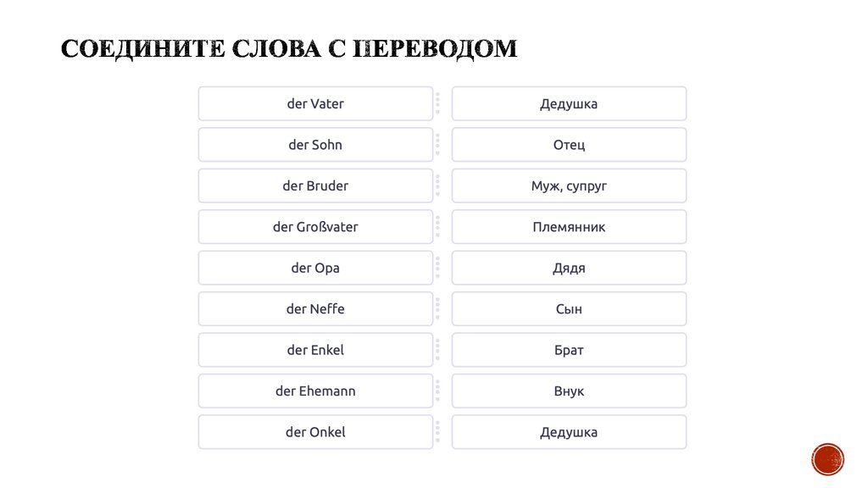Choose the "Муж, супруг" translation card
Viewport: 868px width, 488px height.
[569, 186]
